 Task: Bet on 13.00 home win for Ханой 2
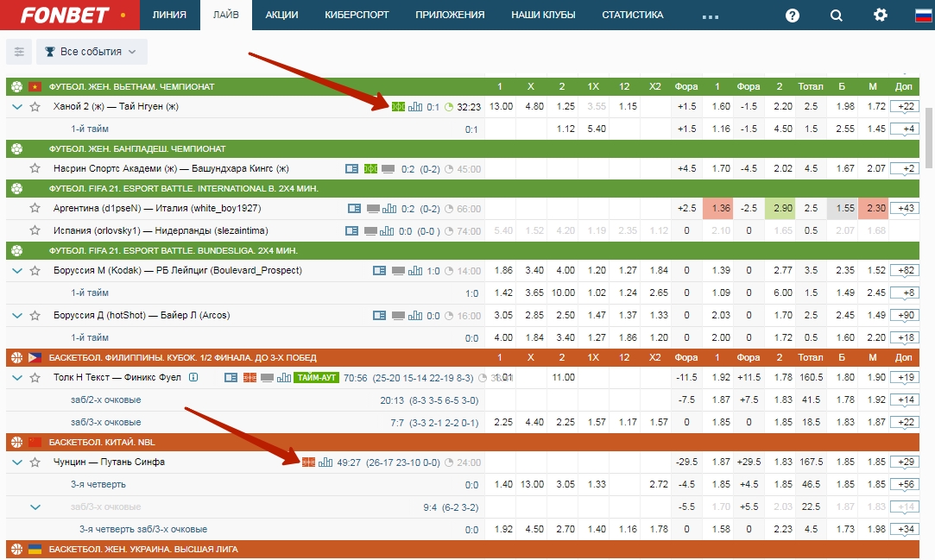coord(500,107)
